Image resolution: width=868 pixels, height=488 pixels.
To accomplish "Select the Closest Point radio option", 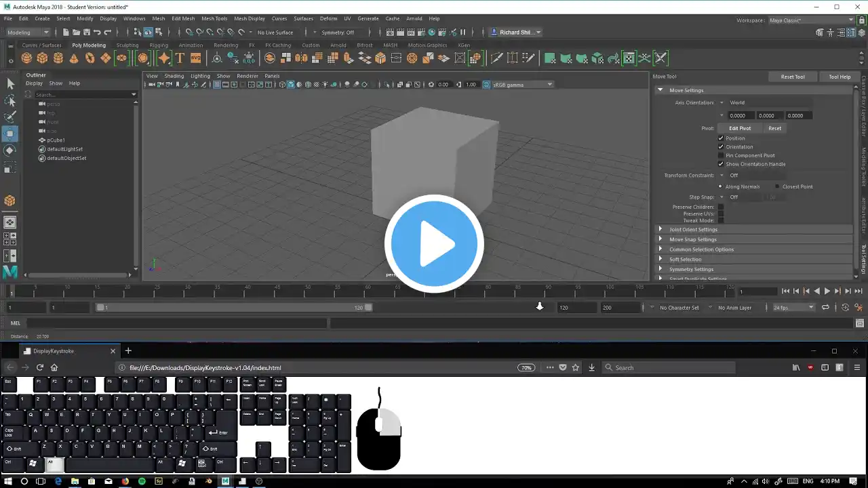I will (x=777, y=186).
